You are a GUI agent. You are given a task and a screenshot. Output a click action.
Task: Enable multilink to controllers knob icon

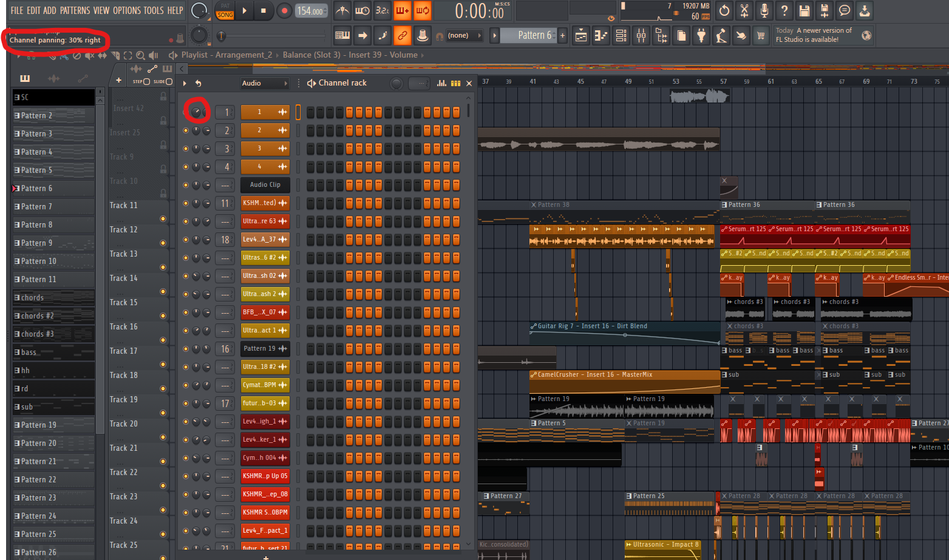[423, 36]
